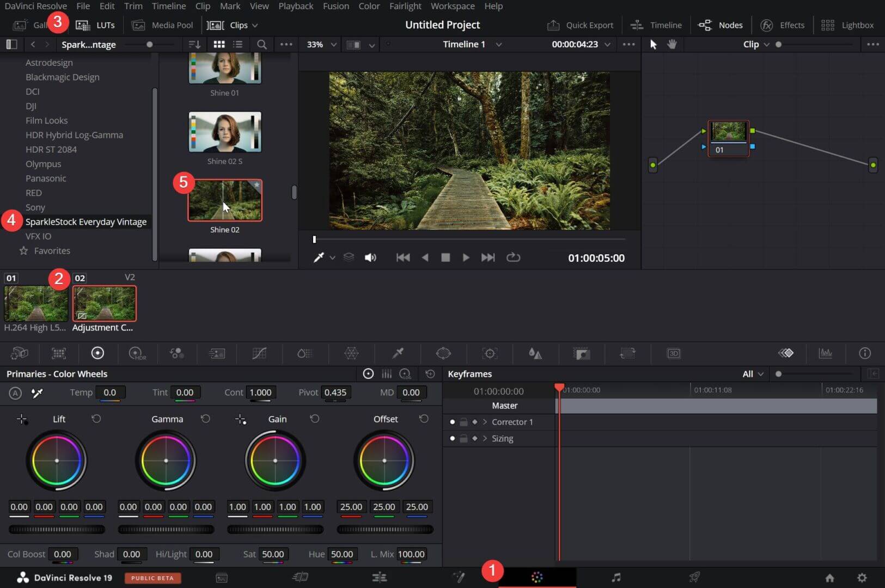Image resolution: width=885 pixels, height=588 pixels.
Task: Open the Color menu
Action: click(x=369, y=6)
